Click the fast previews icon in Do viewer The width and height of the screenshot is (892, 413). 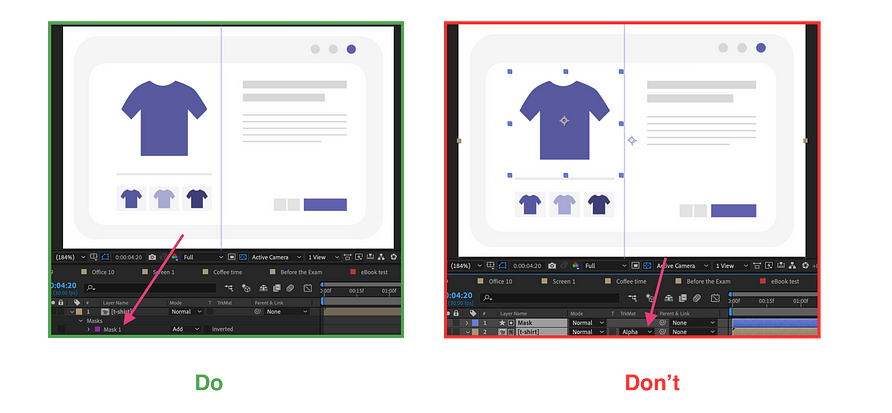[x=359, y=257]
